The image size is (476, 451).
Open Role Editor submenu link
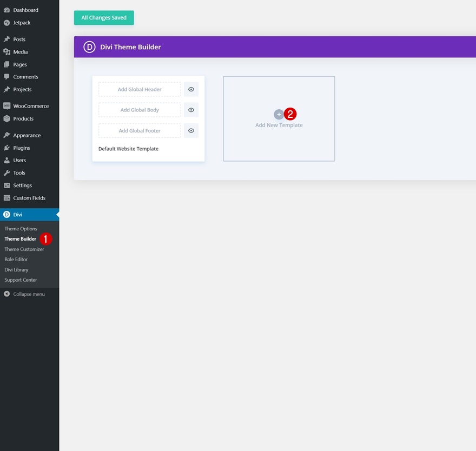(x=16, y=260)
